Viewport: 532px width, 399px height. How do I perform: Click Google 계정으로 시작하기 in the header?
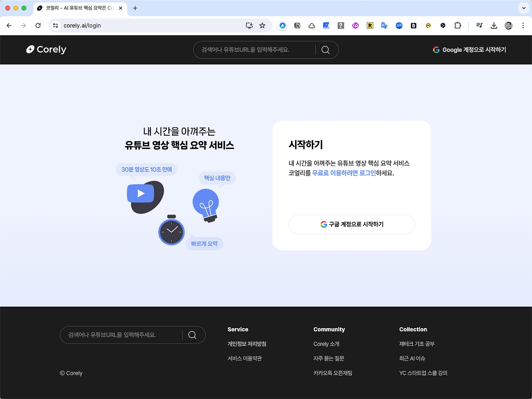(469, 50)
